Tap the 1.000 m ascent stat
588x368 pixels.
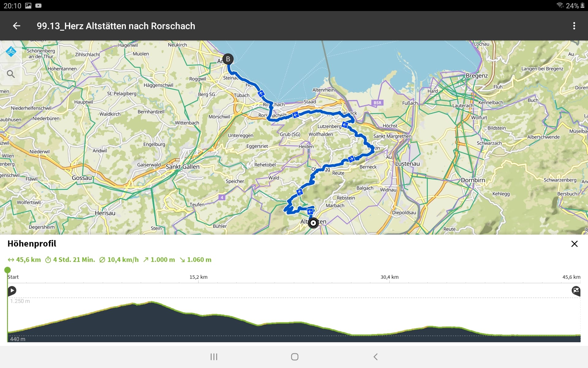pos(159,260)
